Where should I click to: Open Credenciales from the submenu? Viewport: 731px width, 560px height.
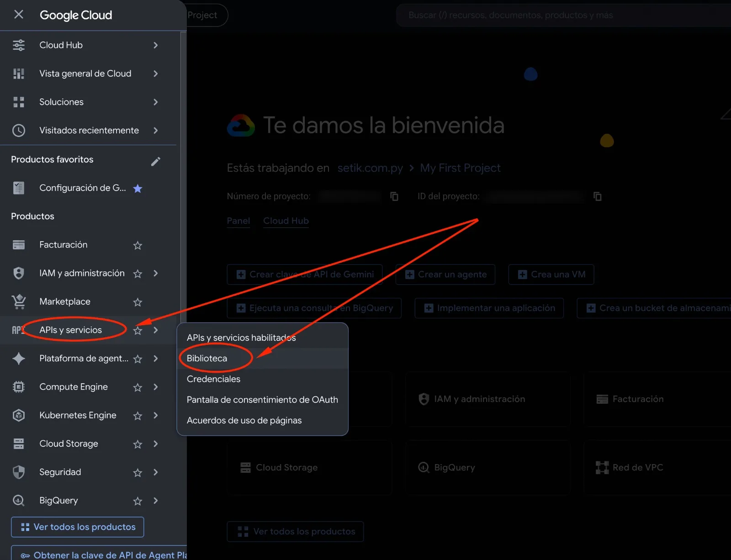point(262,379)
